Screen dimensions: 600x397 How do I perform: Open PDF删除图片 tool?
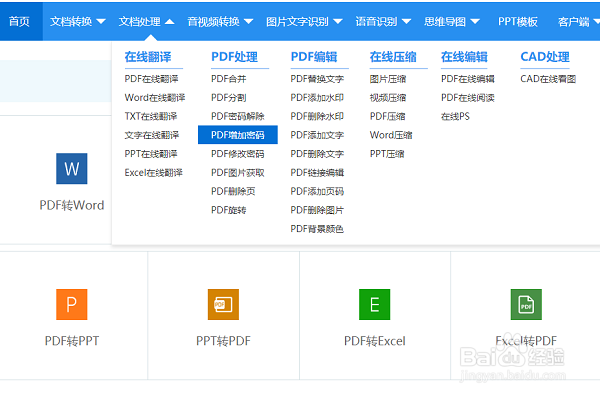(317, 210)
